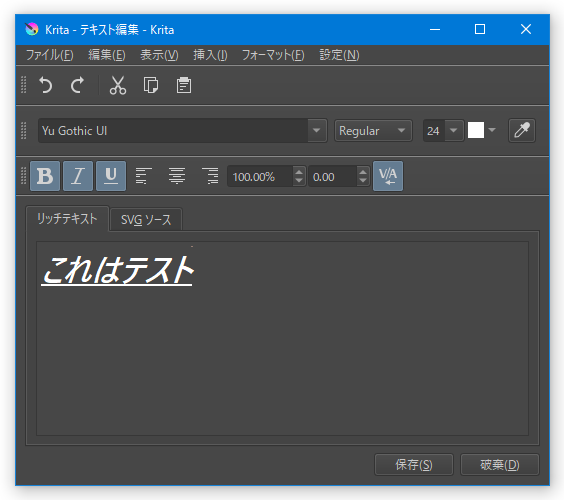The image size is (564, 500).
Task: Paste with the clipboard icon
Action: click(183, 85)
